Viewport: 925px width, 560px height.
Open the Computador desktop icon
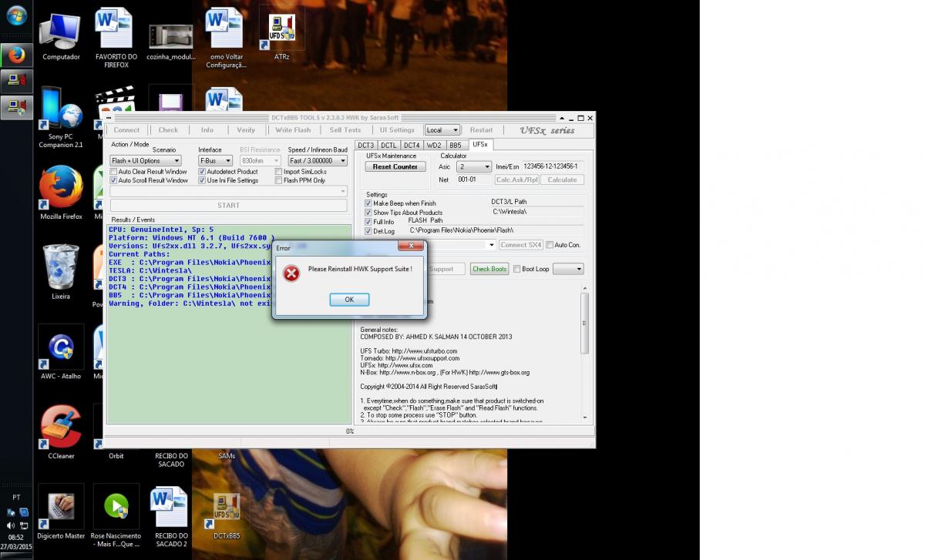[x=61, y=36]
